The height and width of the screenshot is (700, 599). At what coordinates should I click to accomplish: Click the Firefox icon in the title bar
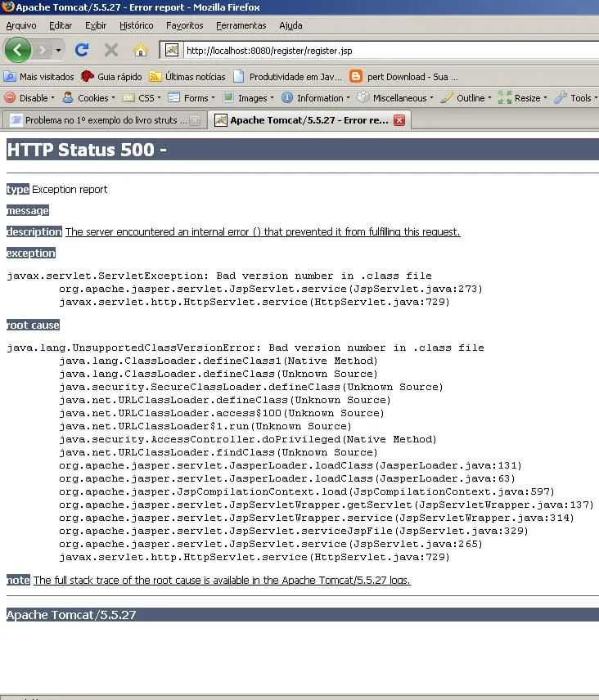point(7,7)
